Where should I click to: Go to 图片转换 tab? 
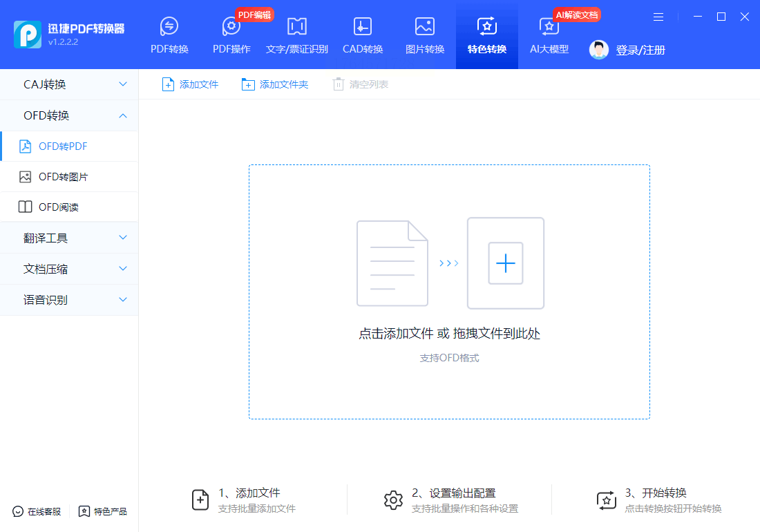(425, 35)
